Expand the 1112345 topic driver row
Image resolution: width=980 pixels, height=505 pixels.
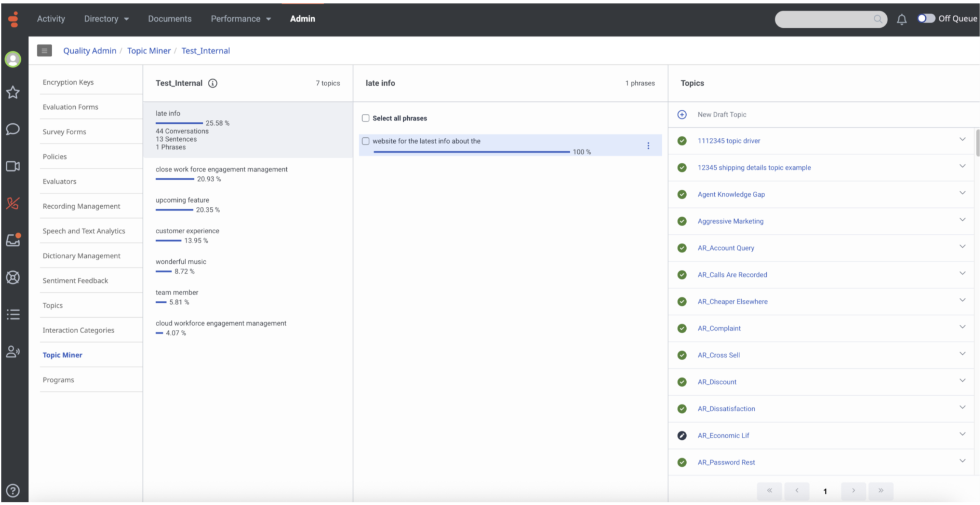(x=962, y=139)
